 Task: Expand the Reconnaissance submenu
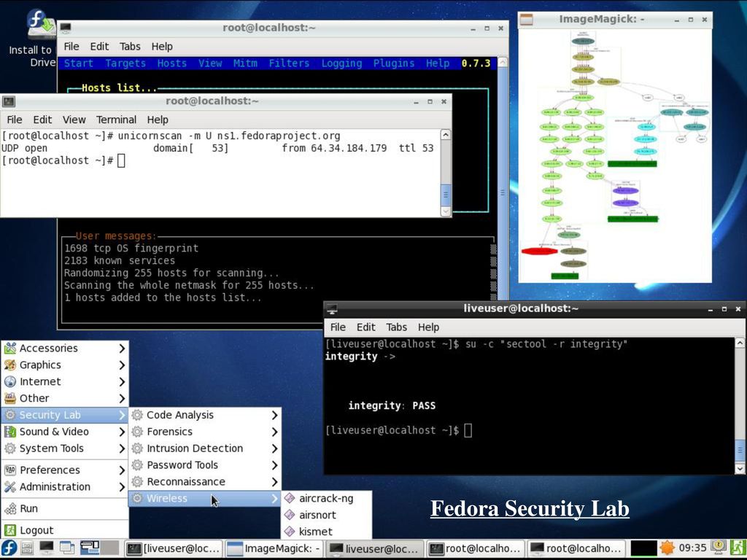coord(205,482)
